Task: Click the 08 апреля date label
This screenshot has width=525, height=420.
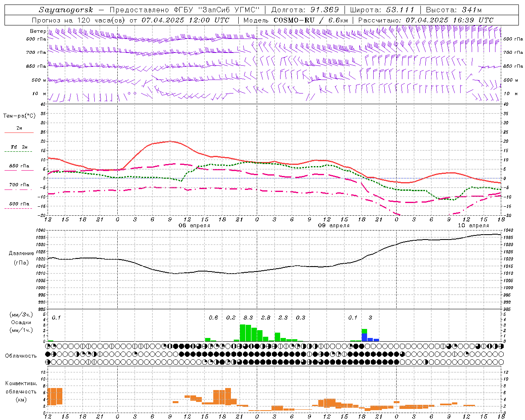Action: 194,226
